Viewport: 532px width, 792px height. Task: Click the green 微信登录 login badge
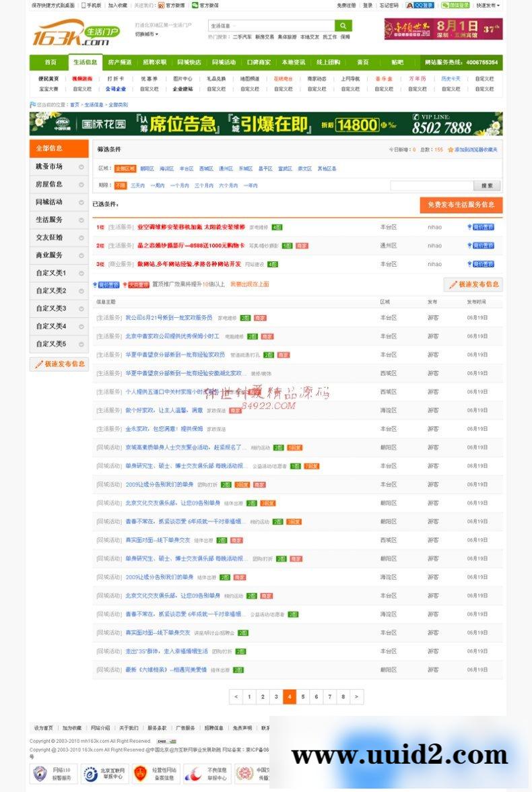point(455,5)
